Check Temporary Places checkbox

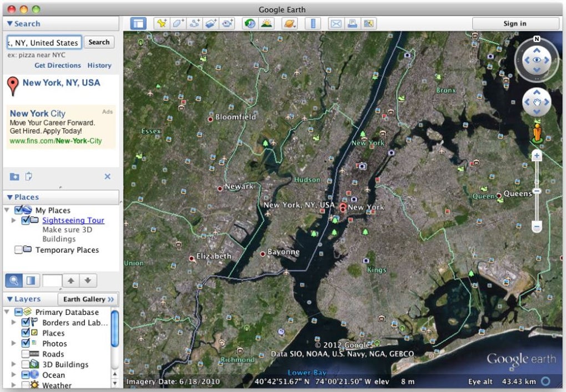point(18,250)
